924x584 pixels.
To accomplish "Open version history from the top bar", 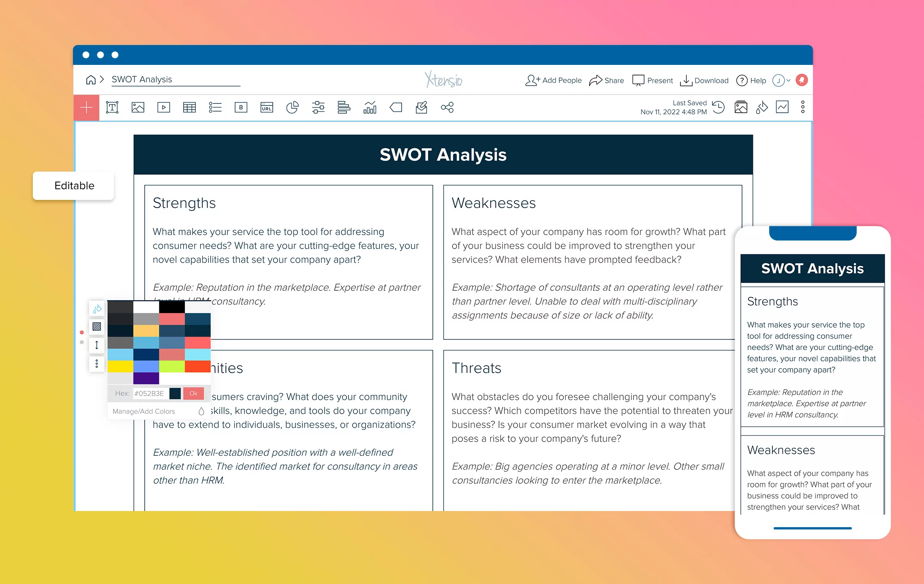I will click(719, 107).
